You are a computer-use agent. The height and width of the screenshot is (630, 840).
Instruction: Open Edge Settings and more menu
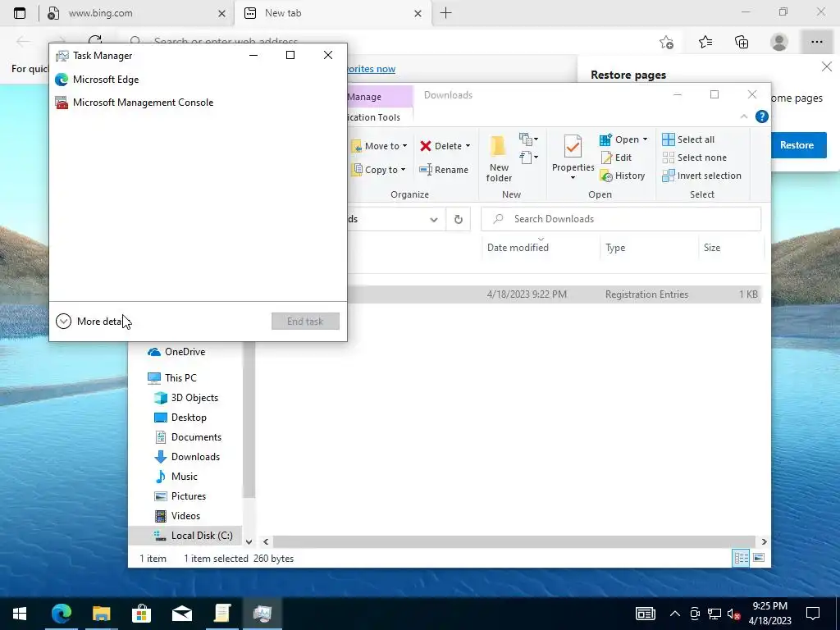(x=816, y=42)
